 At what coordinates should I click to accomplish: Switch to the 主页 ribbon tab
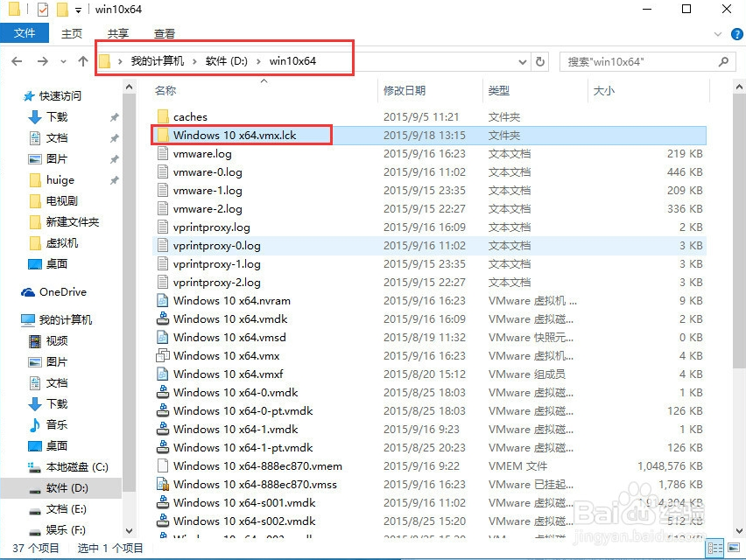(72, 33)
